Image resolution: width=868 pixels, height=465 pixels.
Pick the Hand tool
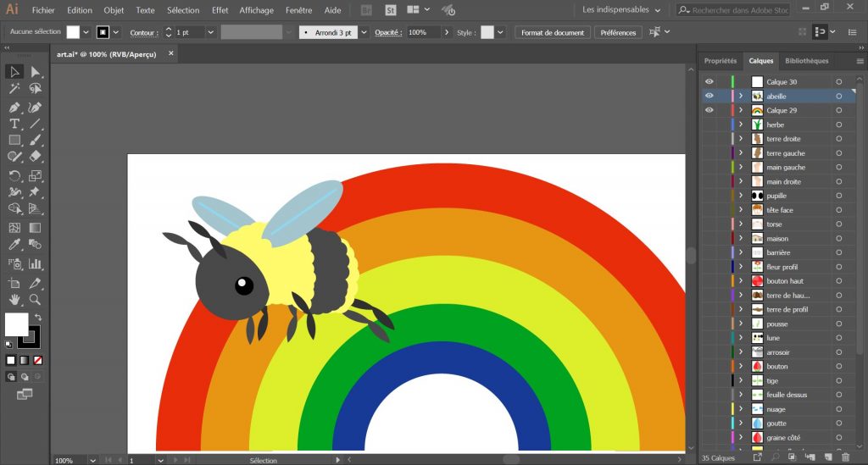14,299
